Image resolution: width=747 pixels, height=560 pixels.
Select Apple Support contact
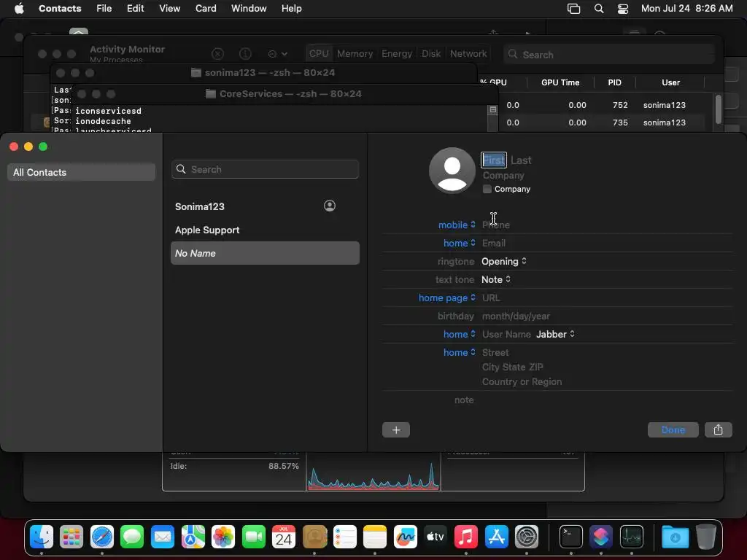coord(265,230)
